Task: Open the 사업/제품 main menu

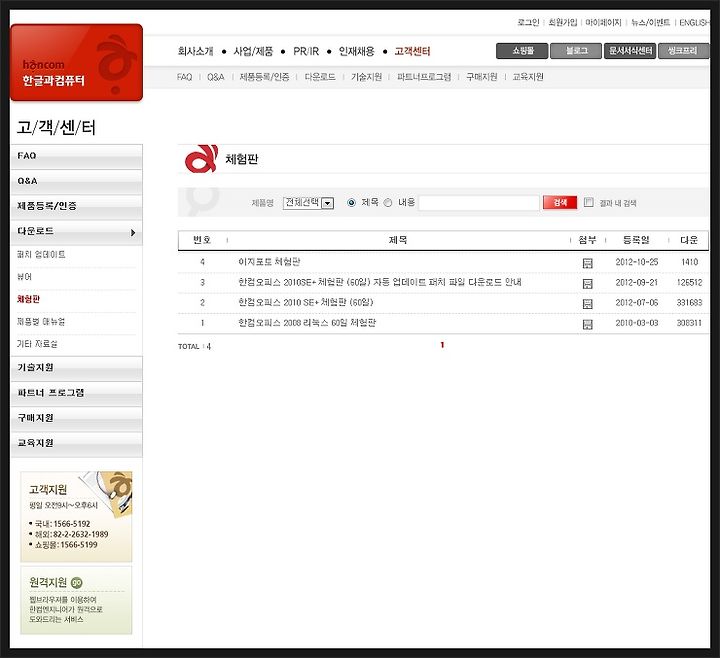Action: (253, 51)
